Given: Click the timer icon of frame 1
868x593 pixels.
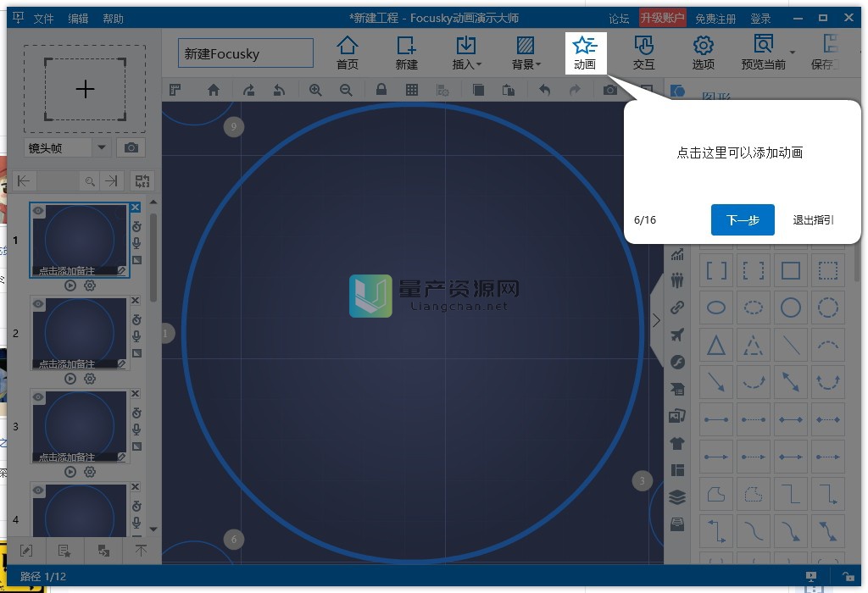Looking at the screenshot, I should [x=136, y=226].
